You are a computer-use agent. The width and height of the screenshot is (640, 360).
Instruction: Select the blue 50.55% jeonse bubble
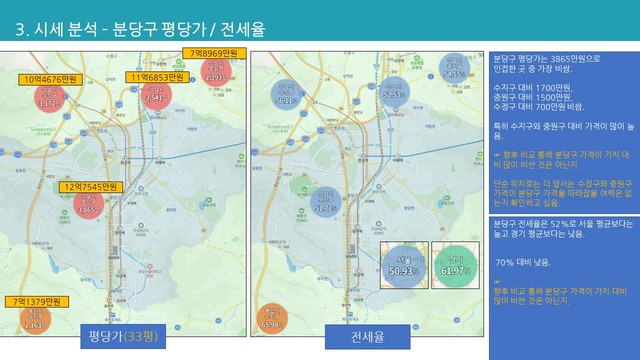[x=454, y=68]
